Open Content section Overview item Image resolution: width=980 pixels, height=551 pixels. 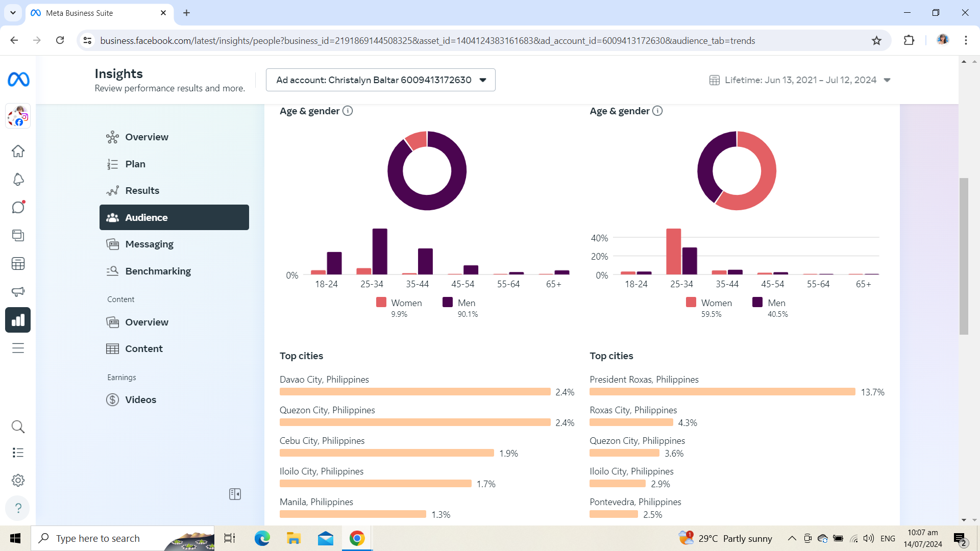pyautogui.click(x=174, y=322)
